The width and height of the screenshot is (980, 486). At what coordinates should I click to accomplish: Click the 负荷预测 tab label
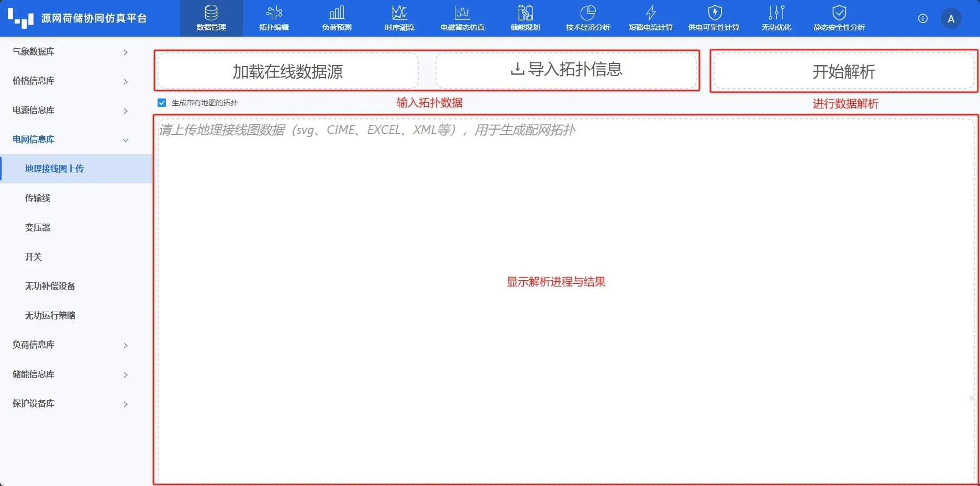pyautogui.click(x=337, y=27)
